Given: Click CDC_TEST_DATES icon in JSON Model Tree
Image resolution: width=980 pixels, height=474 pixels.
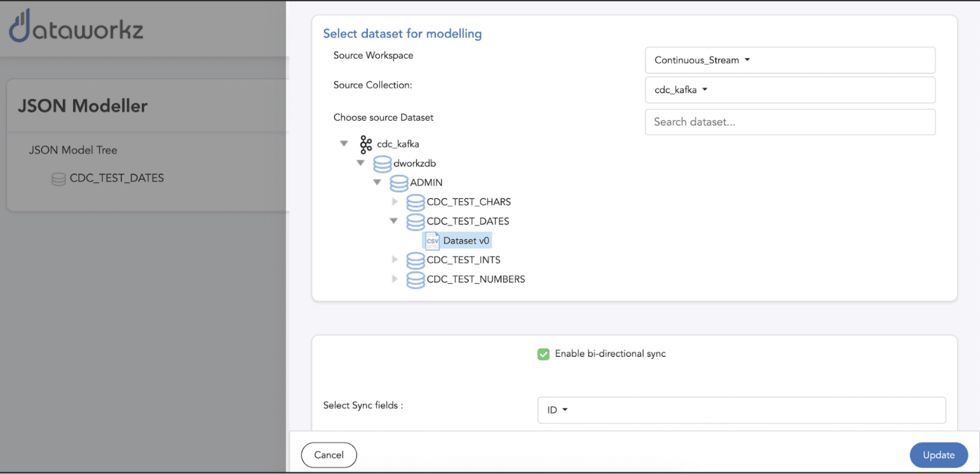Looking at the screenshot, I should tap(58, 179).
